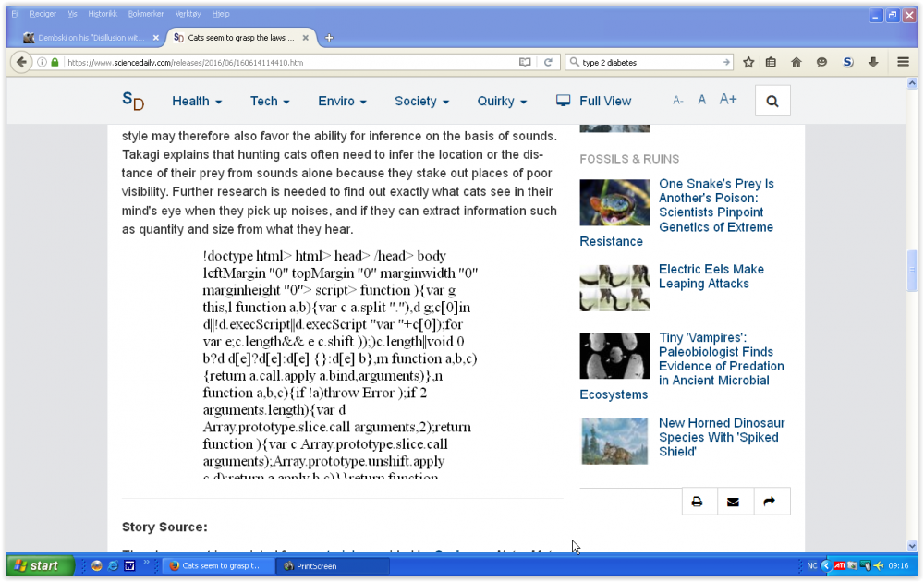This screenshot has width=924, height=582.
Task: Click the page's vertical scrollbar thumb
Action: point(912,273)
